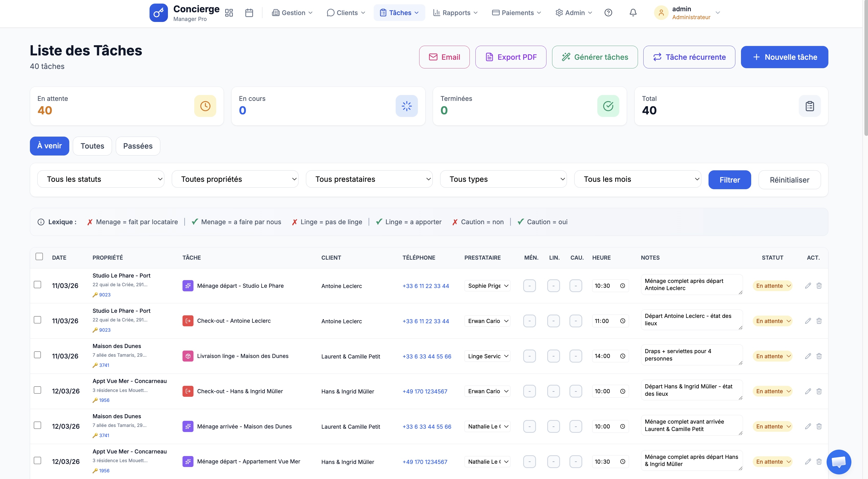
Task: Select checkbox for Check-out Antoine Leclerc row
Action: 37,320
